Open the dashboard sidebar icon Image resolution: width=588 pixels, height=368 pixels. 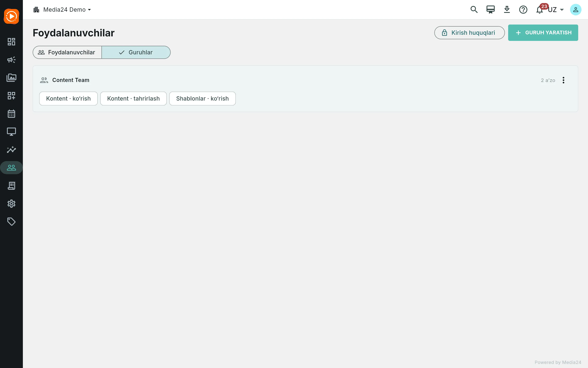(11, 42)
